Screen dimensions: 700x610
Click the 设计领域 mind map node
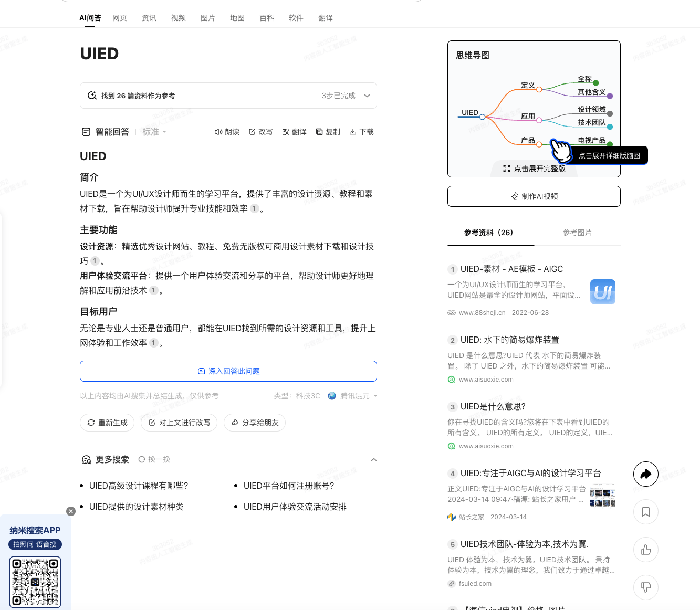[x=592, y=109]
